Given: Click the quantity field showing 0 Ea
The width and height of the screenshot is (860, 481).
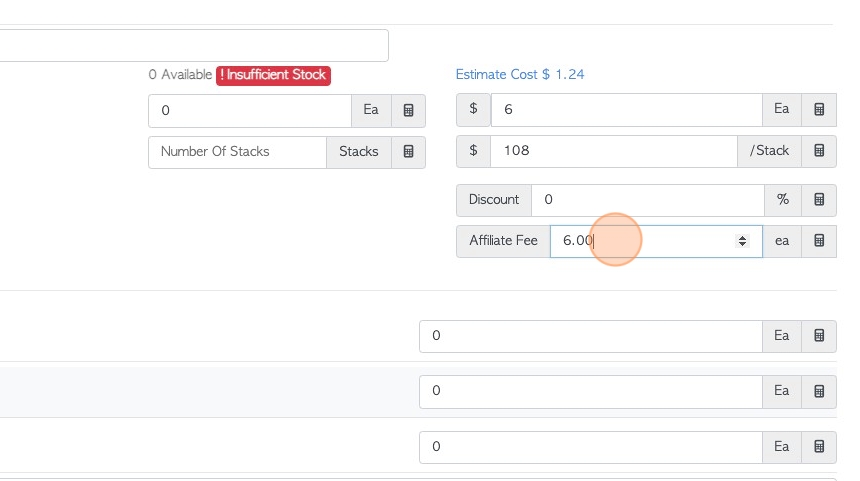Looking at the screenshot, I should pos(250,110).
